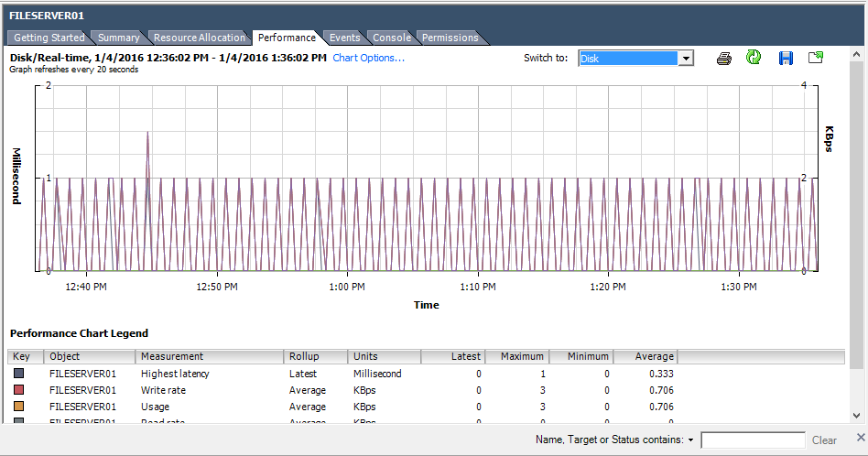Switch to the Summary tab

click(118, 38)
